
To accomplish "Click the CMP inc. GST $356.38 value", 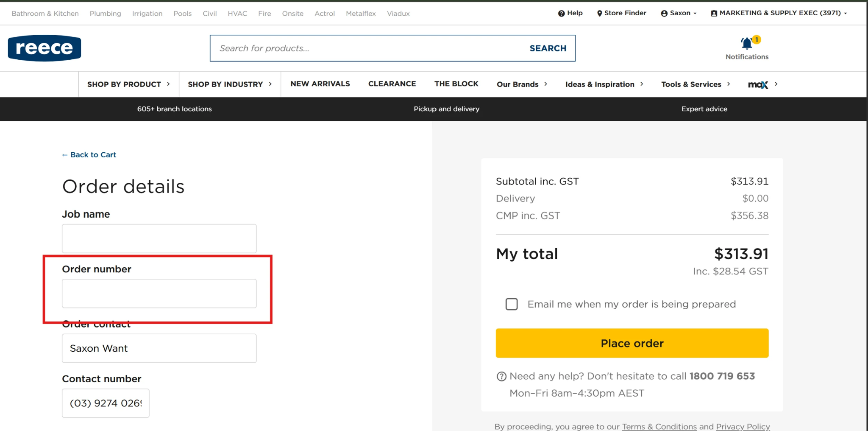I will coord(749,215).
